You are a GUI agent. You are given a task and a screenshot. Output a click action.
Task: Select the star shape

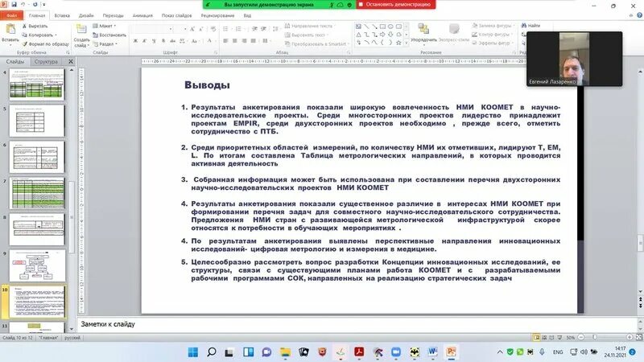(398, 43)
